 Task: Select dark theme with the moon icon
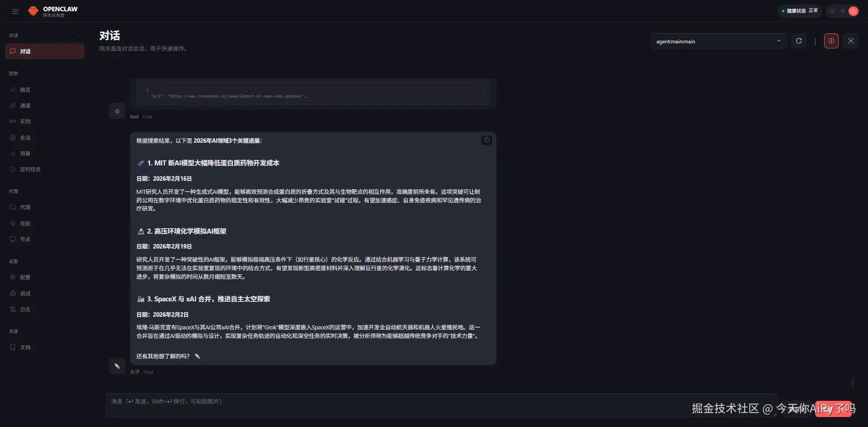pyautogui.click(x=854, y=11)
